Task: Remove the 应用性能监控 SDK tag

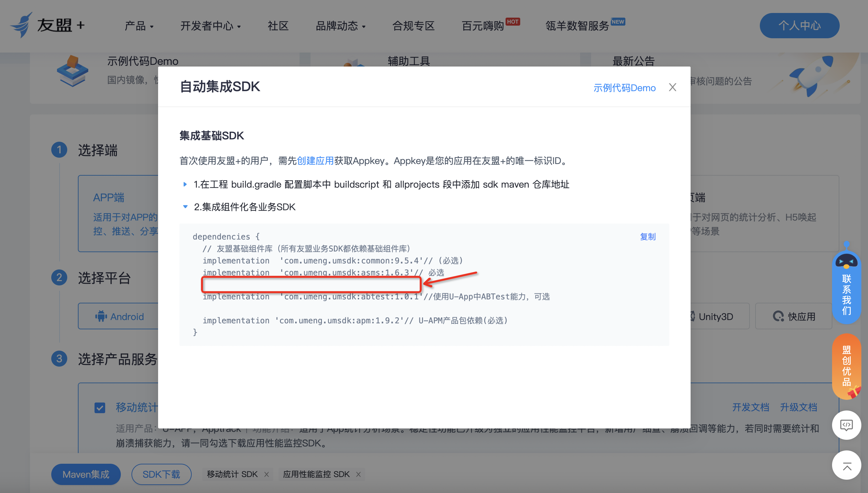Action: coord(358,474)
